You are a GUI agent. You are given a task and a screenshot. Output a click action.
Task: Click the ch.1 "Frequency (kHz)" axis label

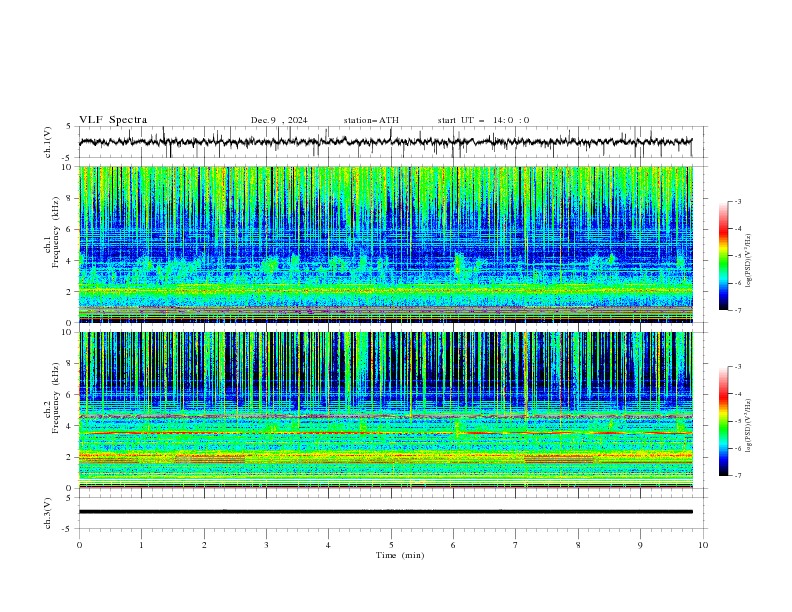56,233
